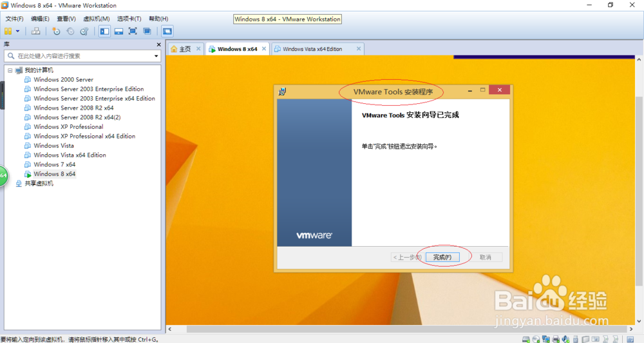The image size is (644, 343).
Task: Open the snapshot manager
Action: [84, 31]
